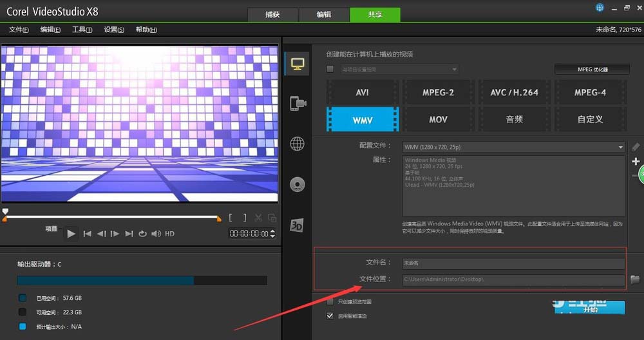This screenshot has width=644, height=340.
Task: Click the plus icon to add profile
Action: 636,161
